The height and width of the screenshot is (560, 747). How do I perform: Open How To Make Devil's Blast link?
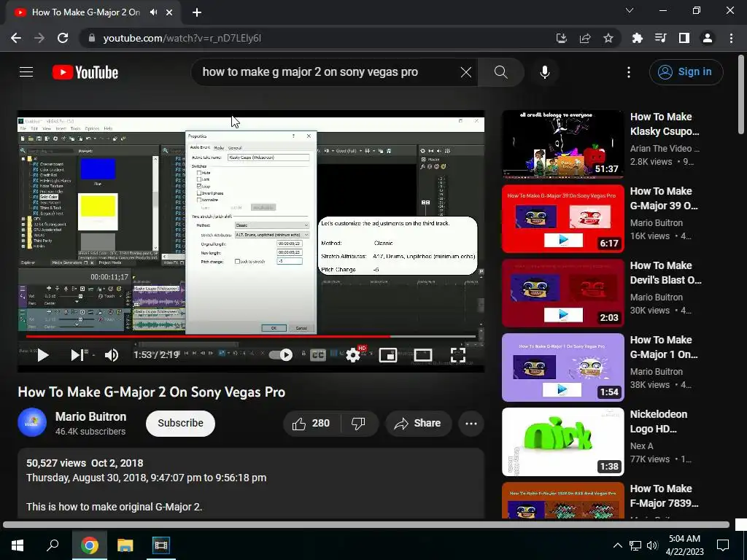[666, 273]
